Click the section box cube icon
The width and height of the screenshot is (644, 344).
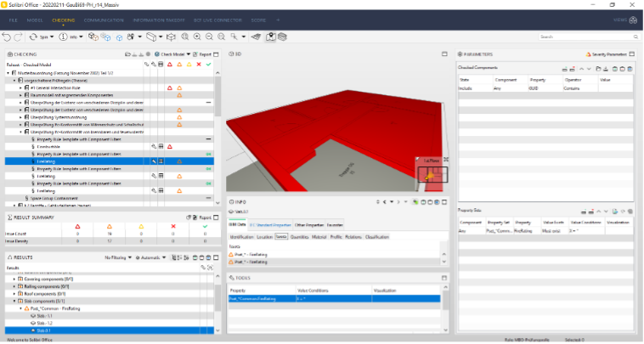171,37
